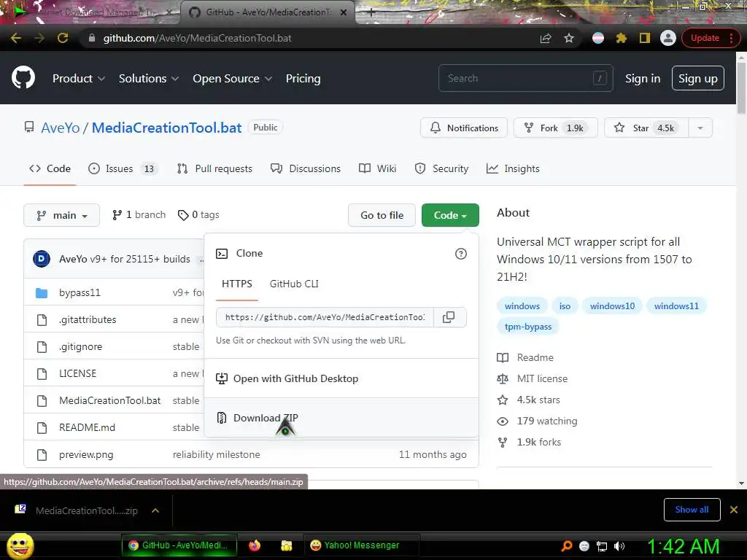The width and height of the screenshot is (747, 560).
Task: Click the pink-blue extension icon
Action: click(598, 38)
